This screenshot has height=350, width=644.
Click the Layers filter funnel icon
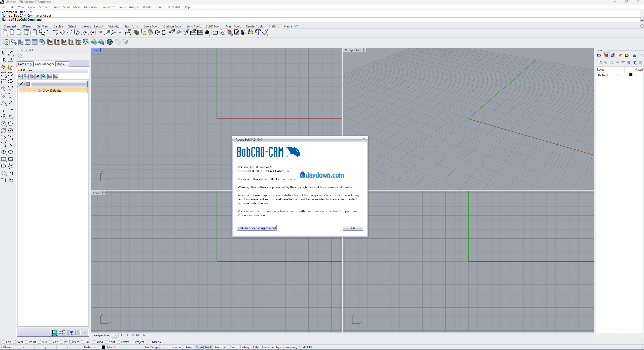click(x=635, y=62)
